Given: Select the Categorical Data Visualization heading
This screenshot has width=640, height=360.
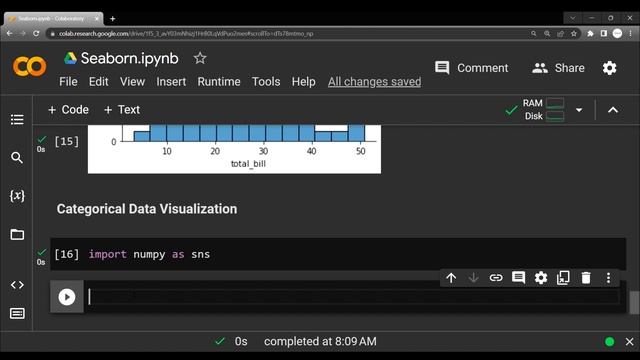Looking at the screenshot, I should coord(147,209).
